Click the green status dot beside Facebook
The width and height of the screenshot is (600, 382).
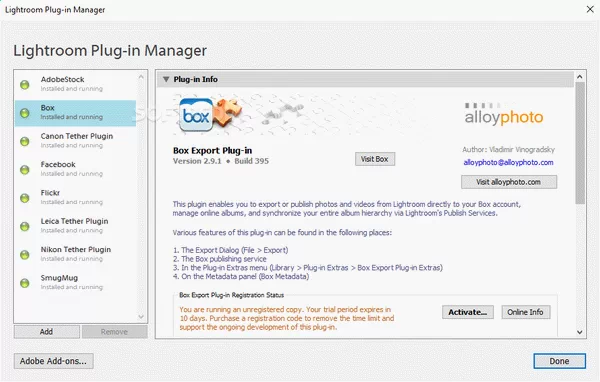coord(24,170)
